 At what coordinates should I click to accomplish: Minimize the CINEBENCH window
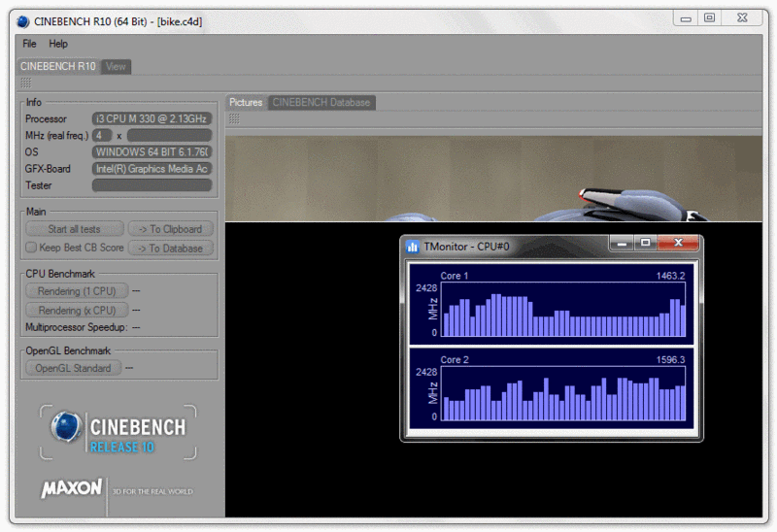(x=686, y=18)
